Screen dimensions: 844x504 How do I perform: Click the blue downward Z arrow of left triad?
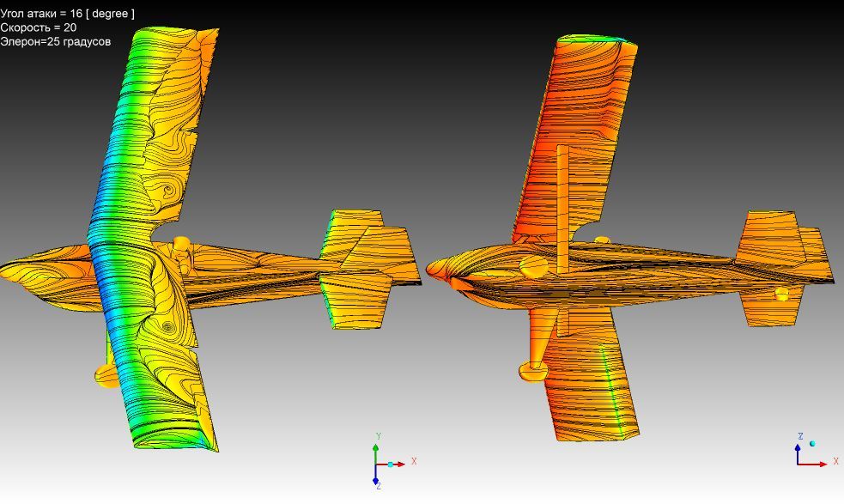pos(376,479)
